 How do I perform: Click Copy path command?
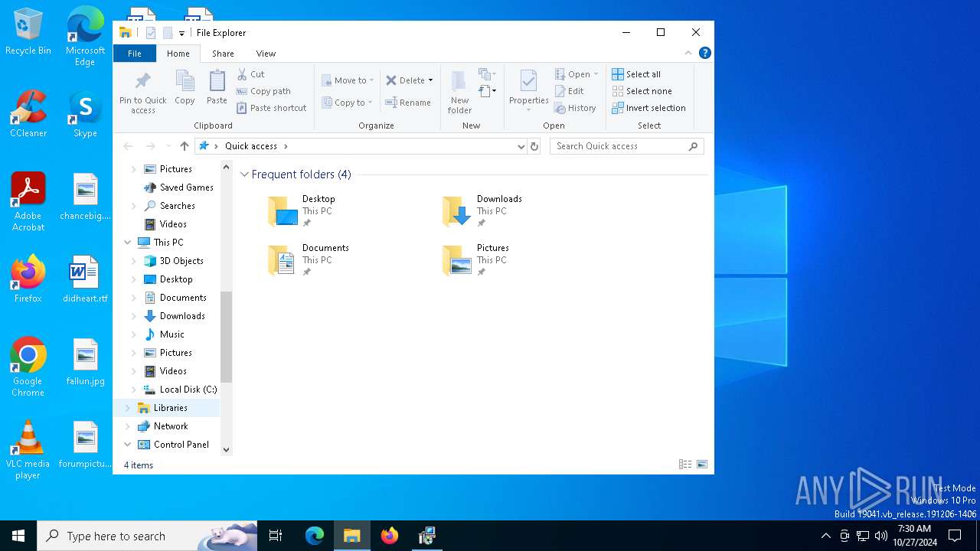(263, 91)
